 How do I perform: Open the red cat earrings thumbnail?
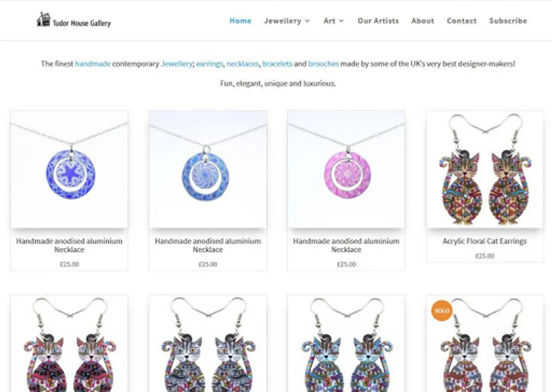point(69,343)
